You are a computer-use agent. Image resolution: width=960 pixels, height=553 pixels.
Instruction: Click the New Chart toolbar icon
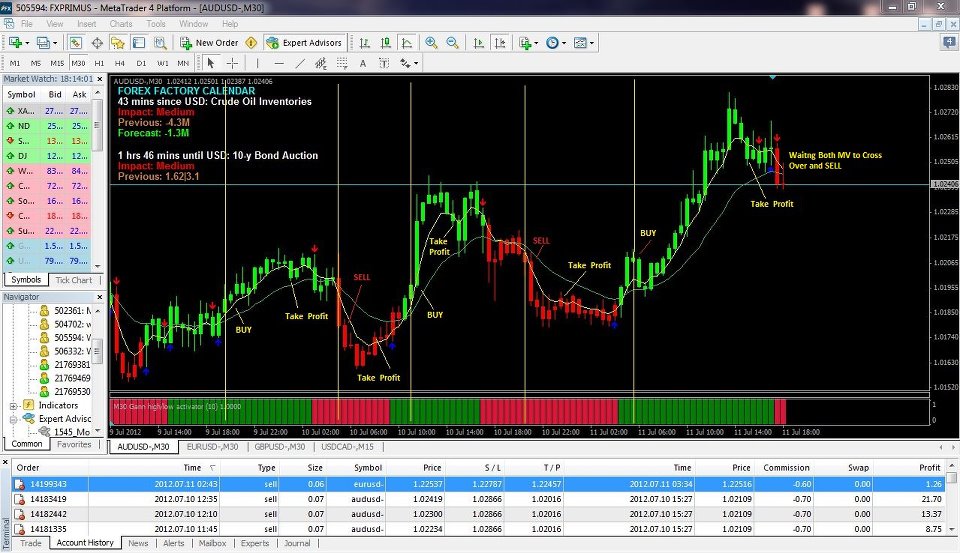[x=15, y=43]
